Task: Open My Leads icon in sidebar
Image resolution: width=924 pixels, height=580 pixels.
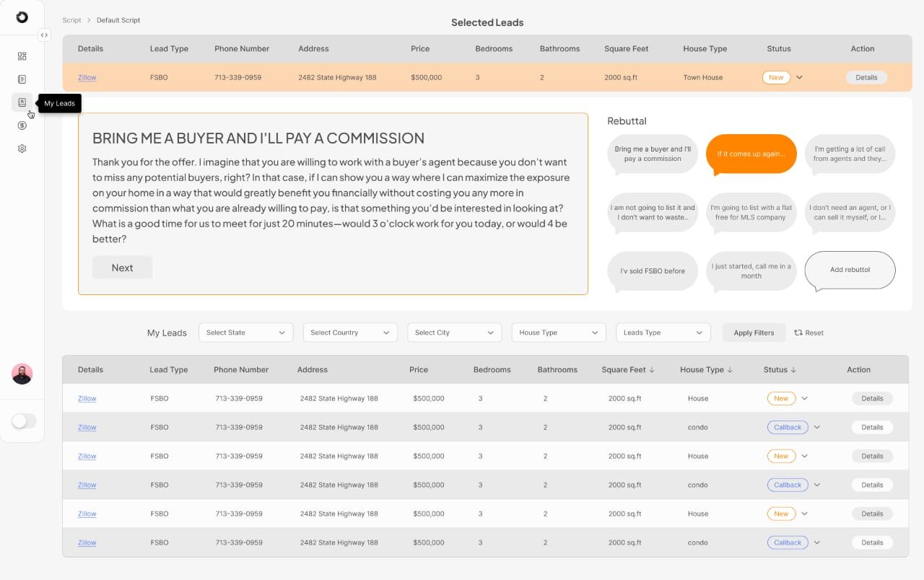Action: 22,102
